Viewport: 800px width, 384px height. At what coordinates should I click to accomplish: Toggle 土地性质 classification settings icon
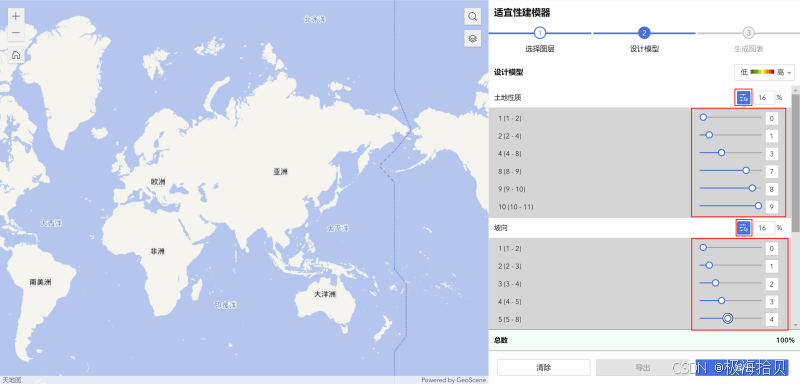tap(743, 97)
